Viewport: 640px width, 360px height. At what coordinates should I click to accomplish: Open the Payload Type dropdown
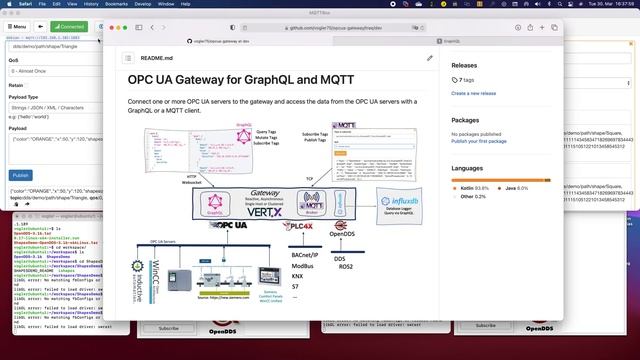pos(55,108)
